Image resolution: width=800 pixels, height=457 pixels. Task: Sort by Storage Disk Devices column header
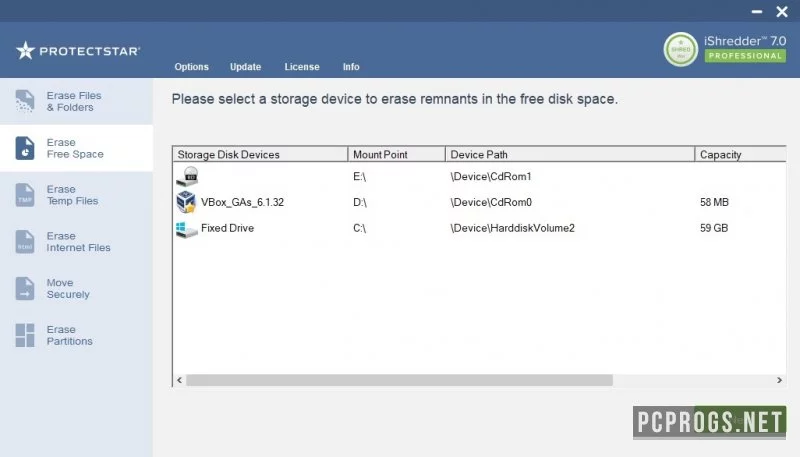click(260, 154)
